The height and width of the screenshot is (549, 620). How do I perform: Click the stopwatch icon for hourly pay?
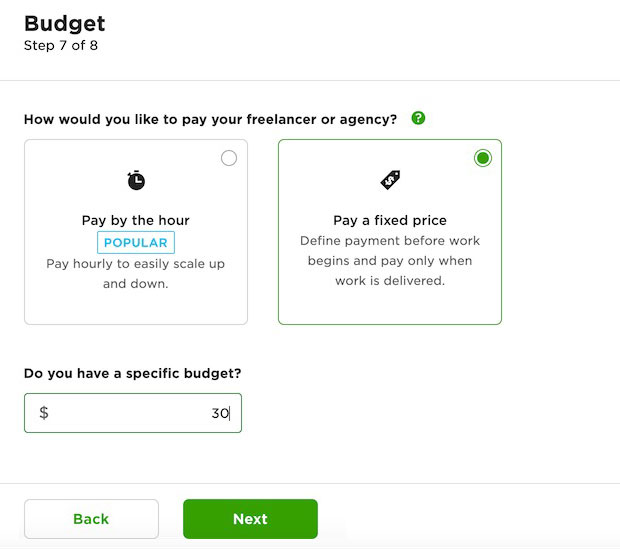pyautogui.click(x=136, y=180)
